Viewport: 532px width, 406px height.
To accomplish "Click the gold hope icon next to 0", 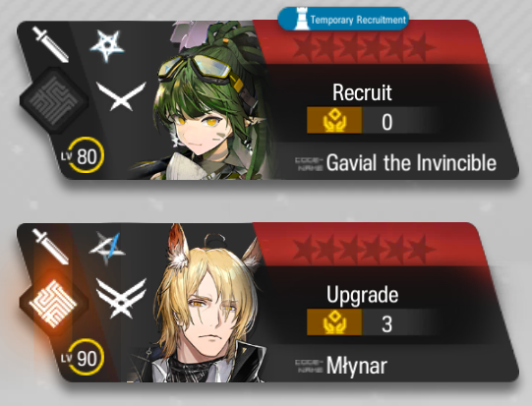I will point(334,120).
